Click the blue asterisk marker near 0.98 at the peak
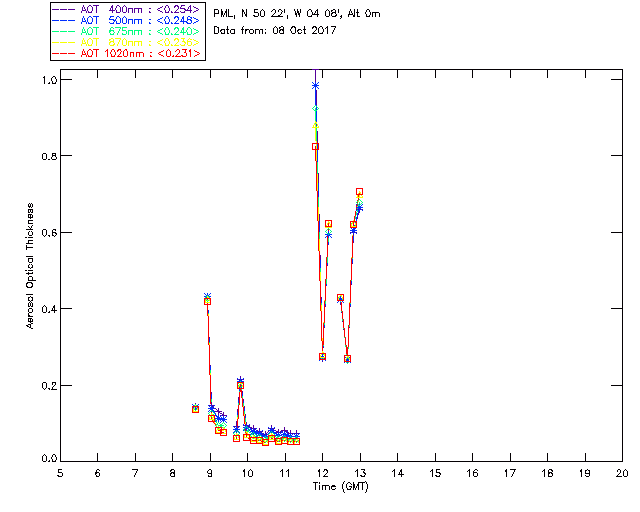 315,86
